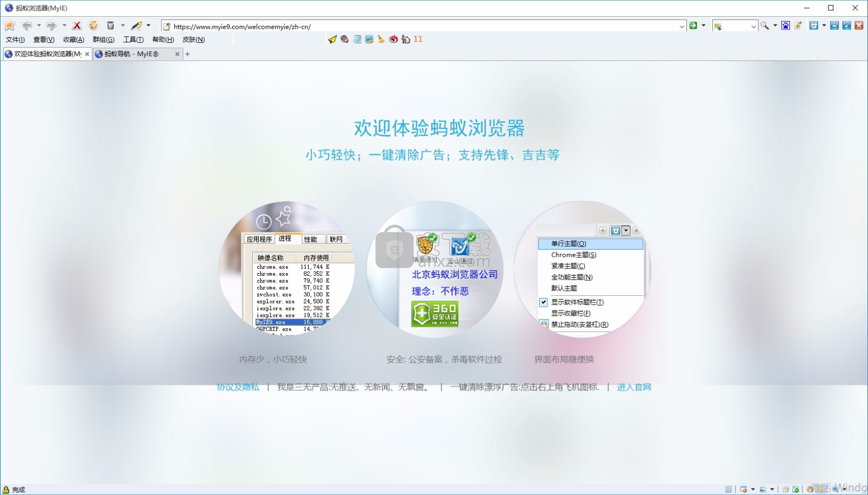Click the blue minimize icon in browser toolbar
Image resolution: width=868 pixels, height=495 pixels.
[x=834, y=26]
